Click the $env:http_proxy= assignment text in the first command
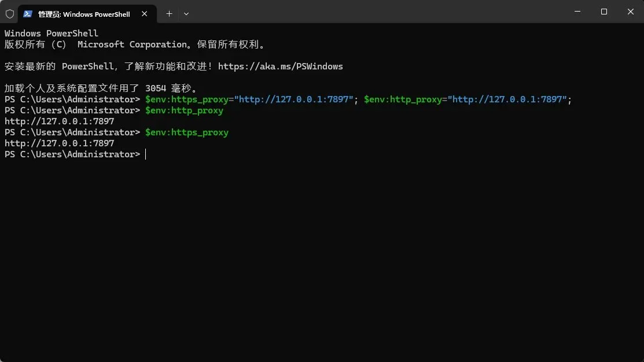 [406, 99]
